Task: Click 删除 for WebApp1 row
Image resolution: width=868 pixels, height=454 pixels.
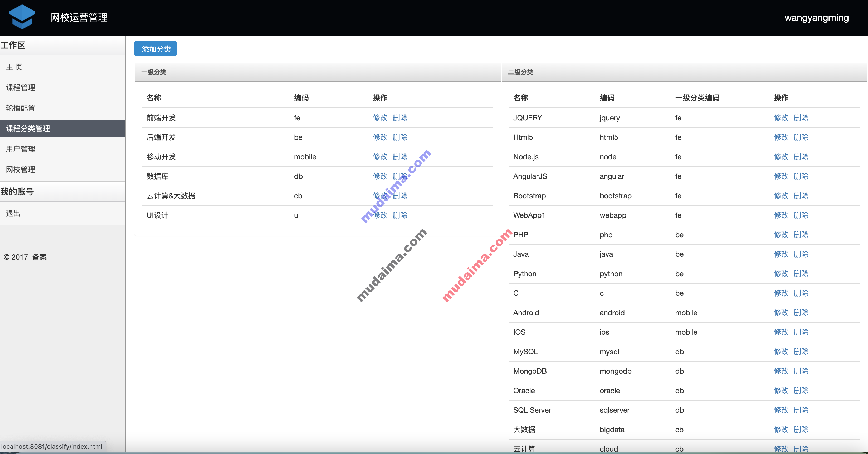Action: 801,216
